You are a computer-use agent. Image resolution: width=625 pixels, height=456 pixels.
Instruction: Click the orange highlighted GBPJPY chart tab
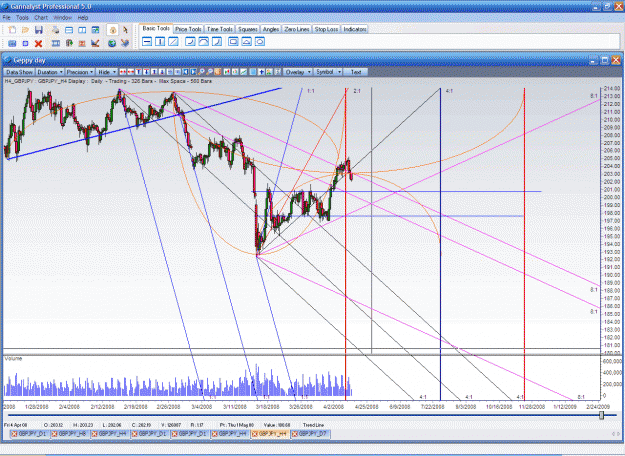(x=270, y=434)
